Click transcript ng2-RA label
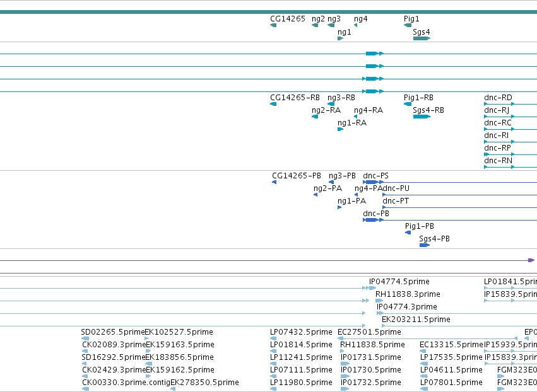 pyautogui.click(x=326, y=110)
